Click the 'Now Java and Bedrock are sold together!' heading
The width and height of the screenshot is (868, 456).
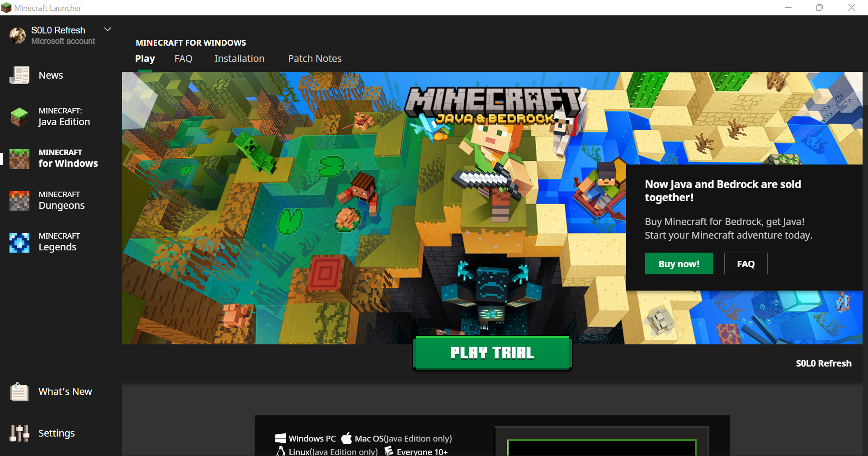(723, 191)
